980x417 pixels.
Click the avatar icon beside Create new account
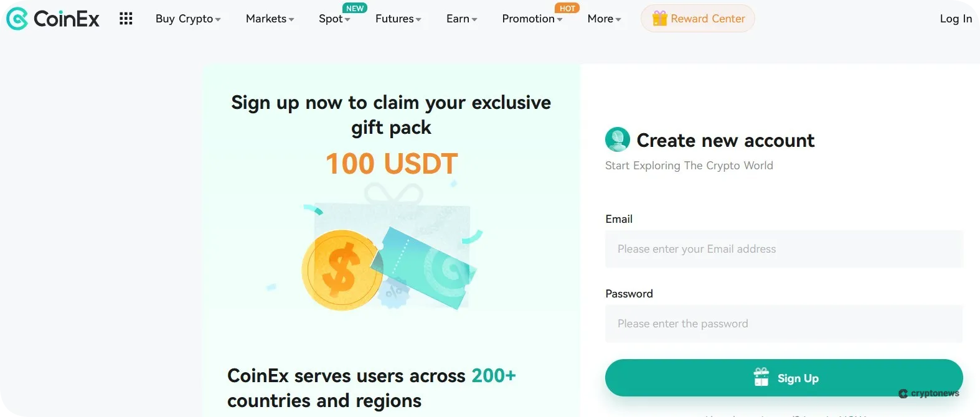point(617,139)
